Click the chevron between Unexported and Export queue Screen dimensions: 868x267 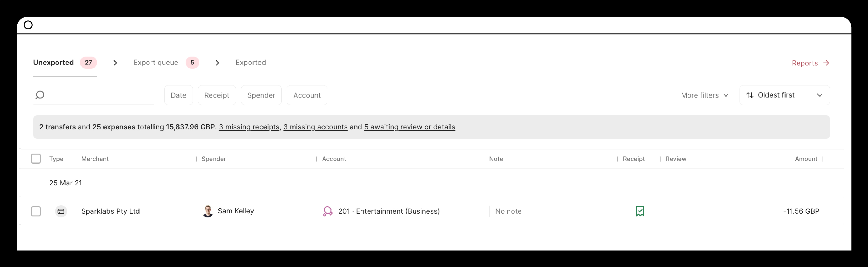[x=115, y=63]
